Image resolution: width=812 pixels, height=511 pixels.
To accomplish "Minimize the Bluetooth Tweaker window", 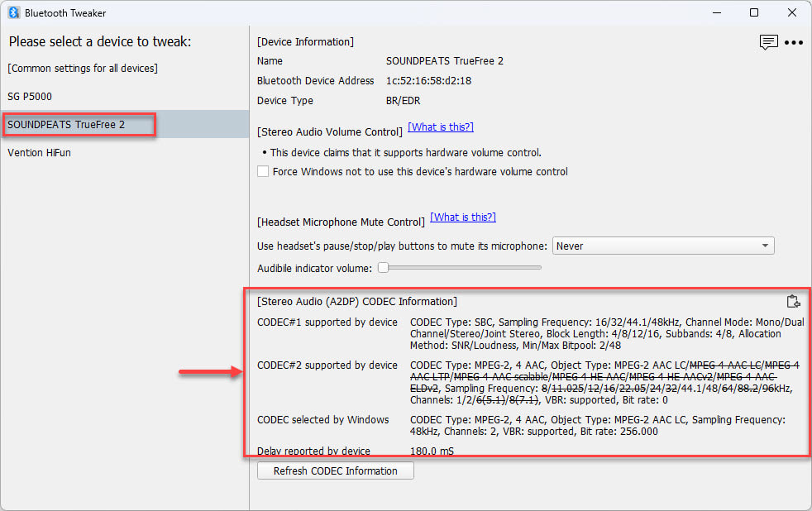I will click(x=717, y=12).
